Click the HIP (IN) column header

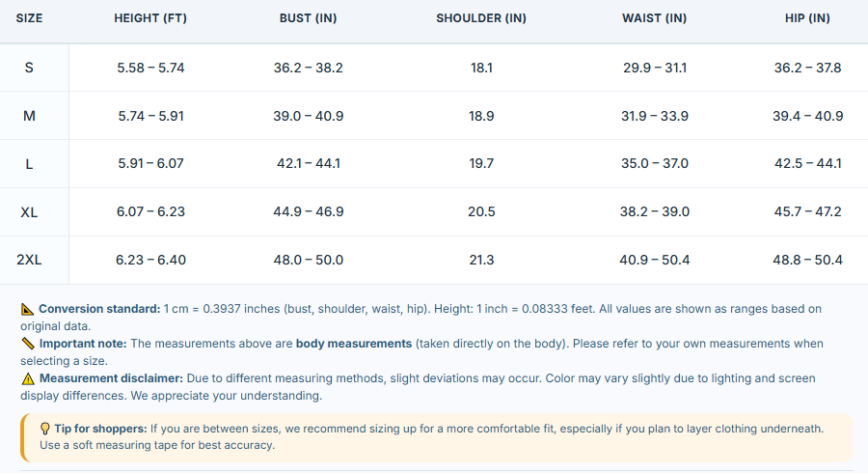click(x=807, y=18)
